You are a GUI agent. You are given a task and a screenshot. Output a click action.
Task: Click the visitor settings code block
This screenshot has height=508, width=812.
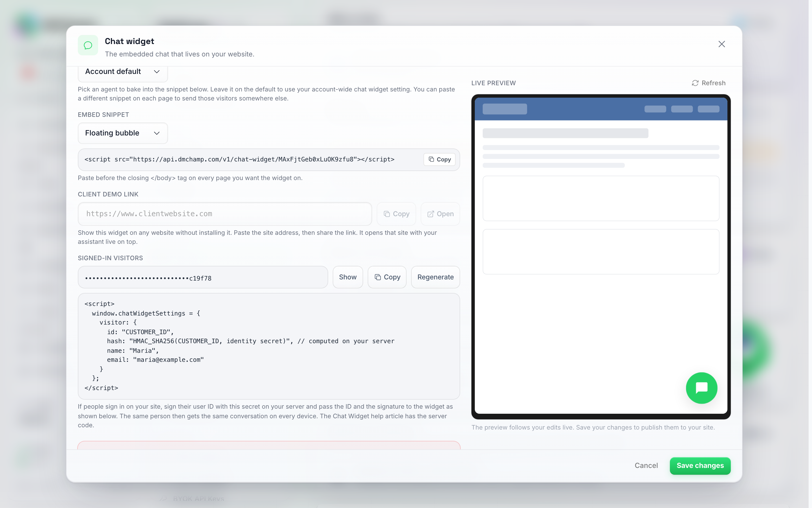268,346
